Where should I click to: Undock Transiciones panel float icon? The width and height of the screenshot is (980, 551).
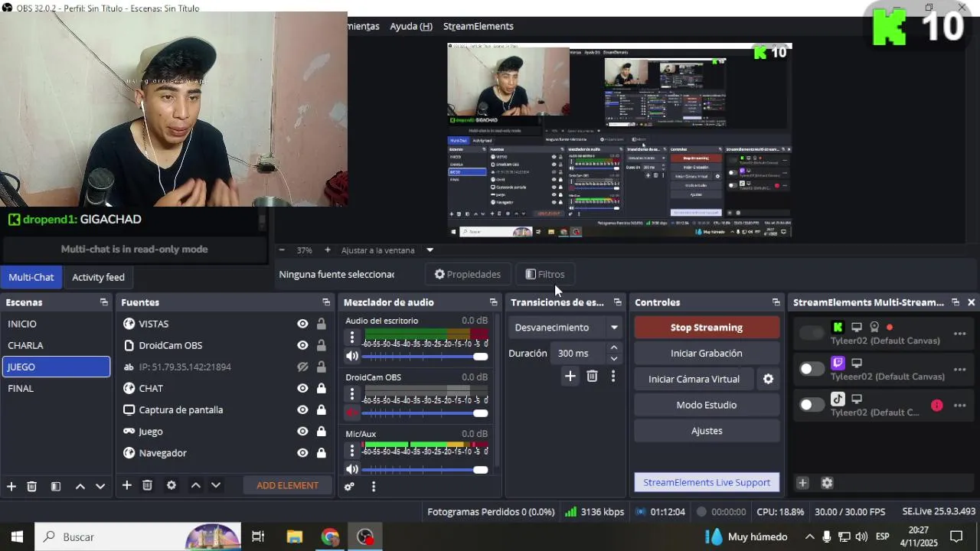618,302
